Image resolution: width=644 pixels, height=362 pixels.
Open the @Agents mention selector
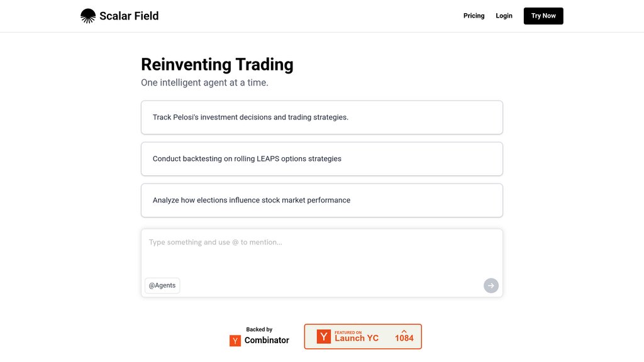(x=162, y=285)
